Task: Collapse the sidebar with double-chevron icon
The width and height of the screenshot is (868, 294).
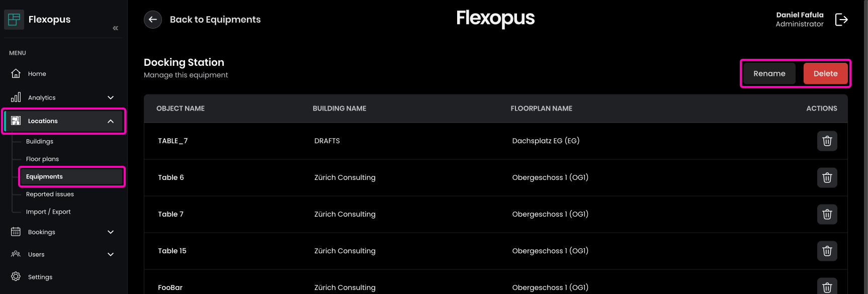Action: coord(116,28)
